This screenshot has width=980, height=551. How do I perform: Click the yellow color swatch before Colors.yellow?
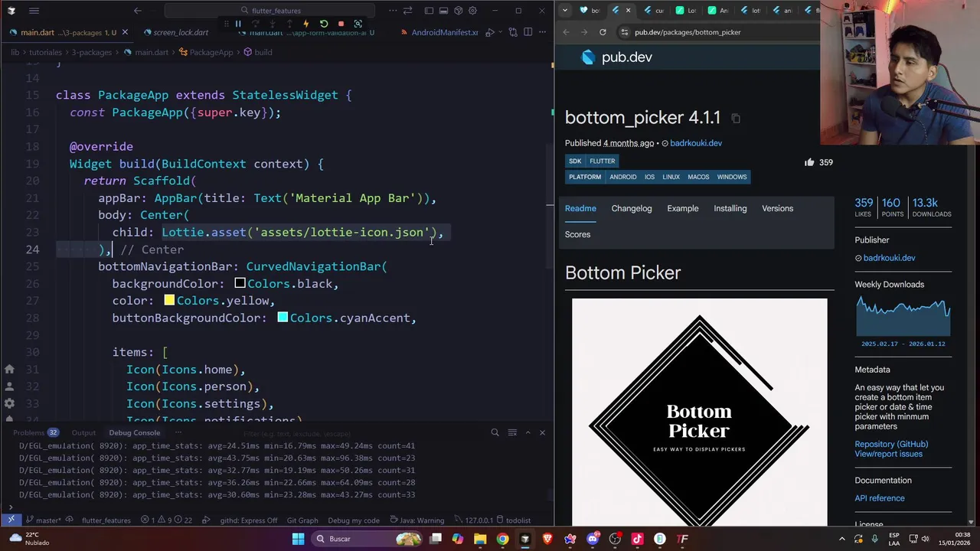(169, 301)
